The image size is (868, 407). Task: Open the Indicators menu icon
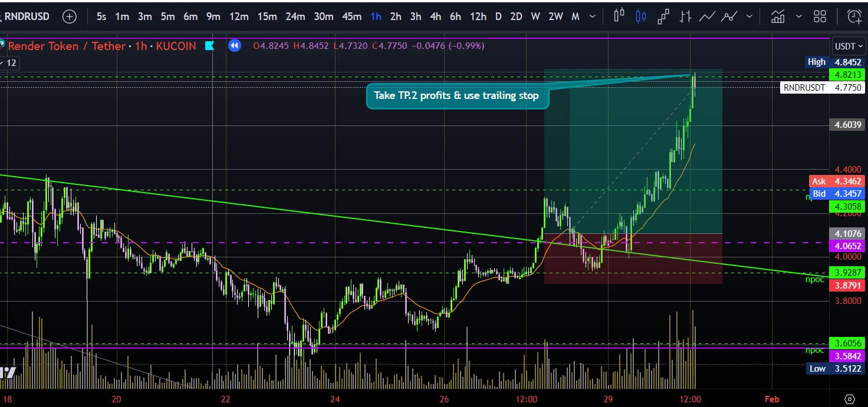[x=778, y=16]
